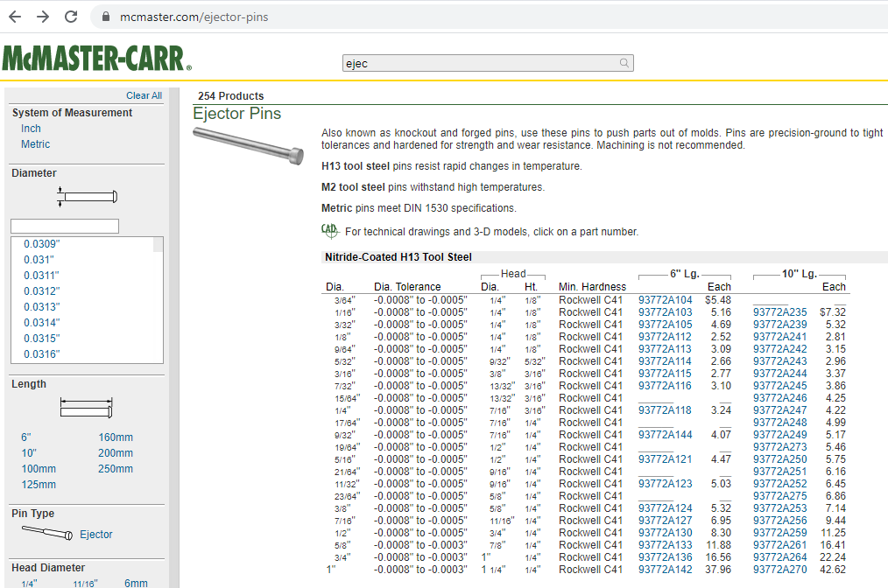
Task: Filter by Metric measurement system
Action: [x=36, y=144]
